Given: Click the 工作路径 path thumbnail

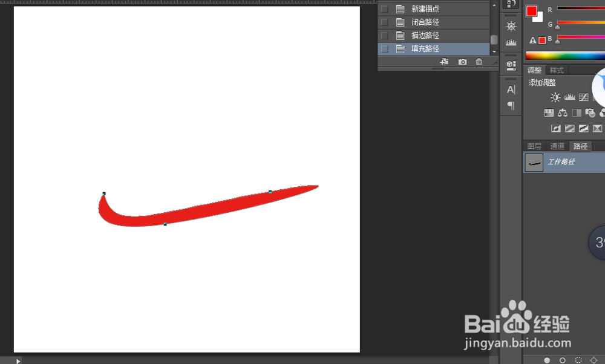Looking at the screenshot, I should pyautogui.click(x=534, y=163).
